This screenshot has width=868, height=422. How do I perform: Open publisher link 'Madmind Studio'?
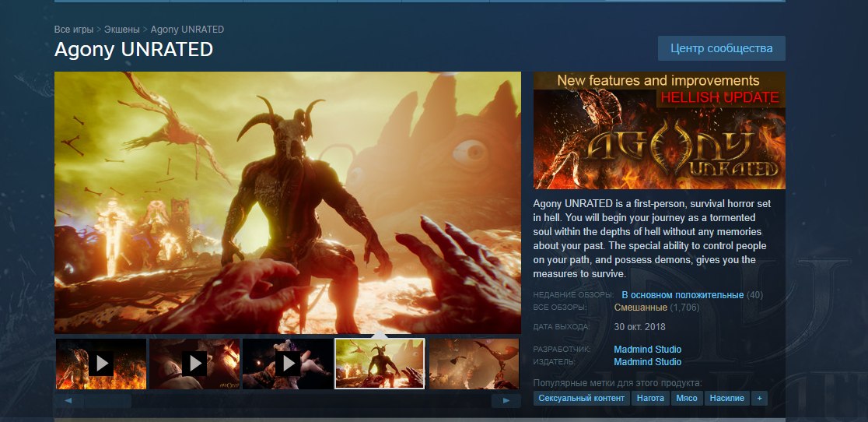point(648,361)
